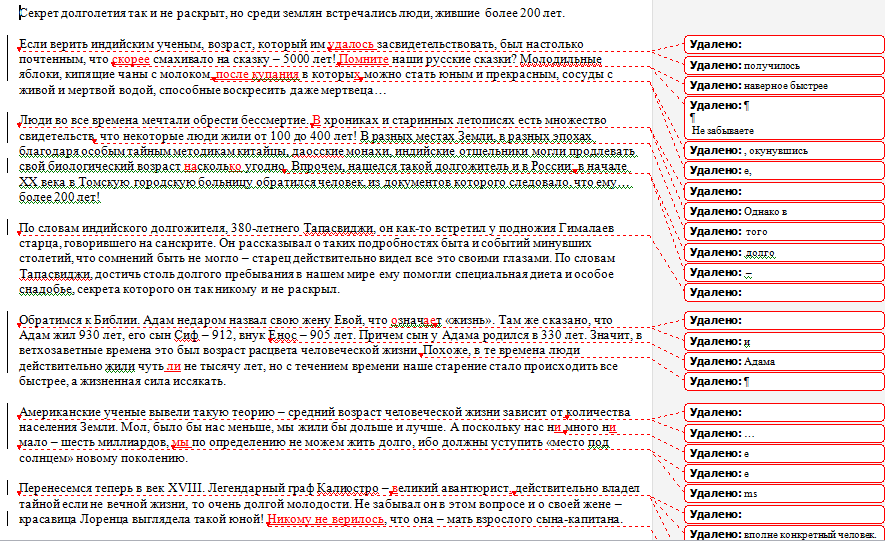The width and height of the screenshot is (885, 541).
Task: Click the inserted word 'означает'
Action: pyautogui.click(x=417, y=320)
